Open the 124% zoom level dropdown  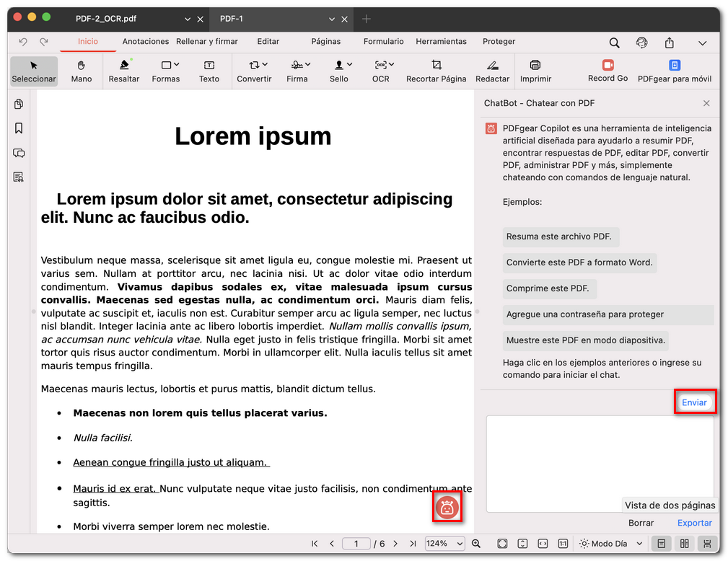pyautogui.click(x=444, y=544)
